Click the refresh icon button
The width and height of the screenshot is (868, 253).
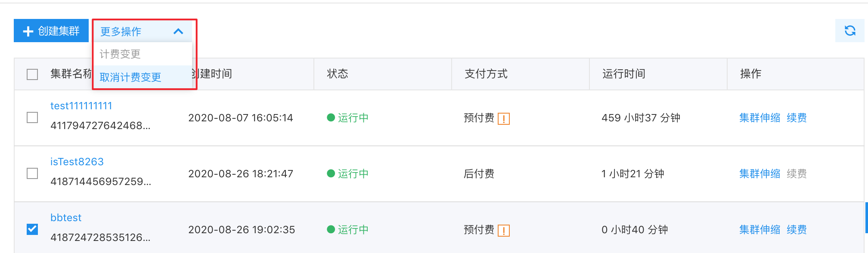pos(850,31)
